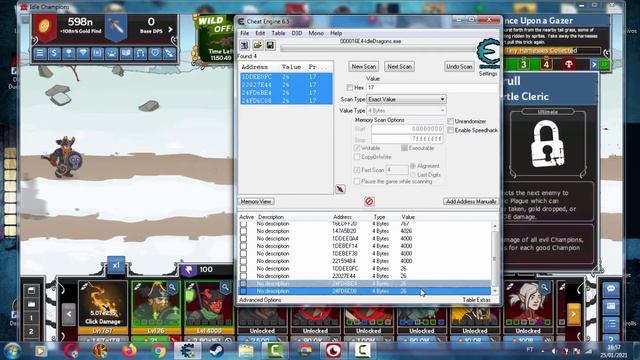Click the Windows Start orb

click(12, 351)
